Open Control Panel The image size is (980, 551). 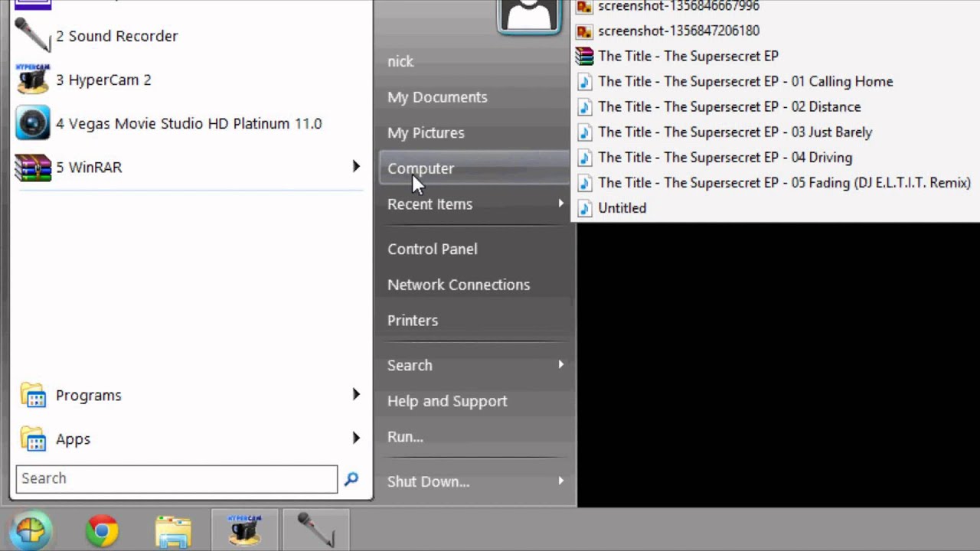pyautogui.click(x=432, y=249)
